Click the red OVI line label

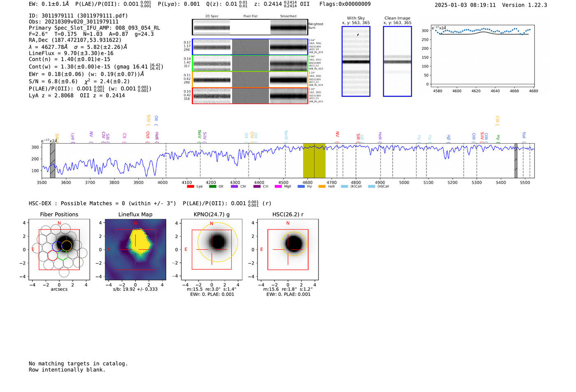(148, 137)
